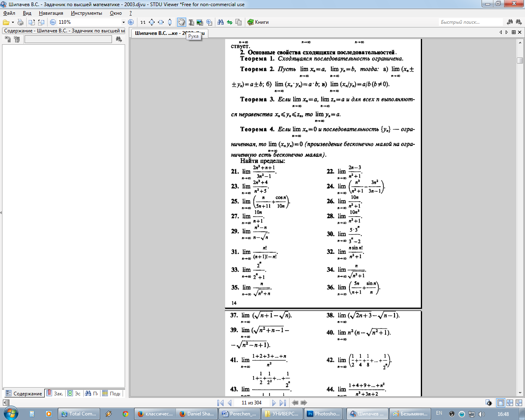Open the Файл menu

(9, 13)
